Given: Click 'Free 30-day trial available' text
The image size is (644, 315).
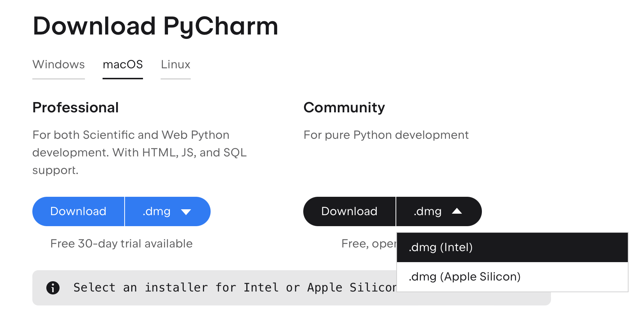Looking at the screenshot, I should pos(121,244).
